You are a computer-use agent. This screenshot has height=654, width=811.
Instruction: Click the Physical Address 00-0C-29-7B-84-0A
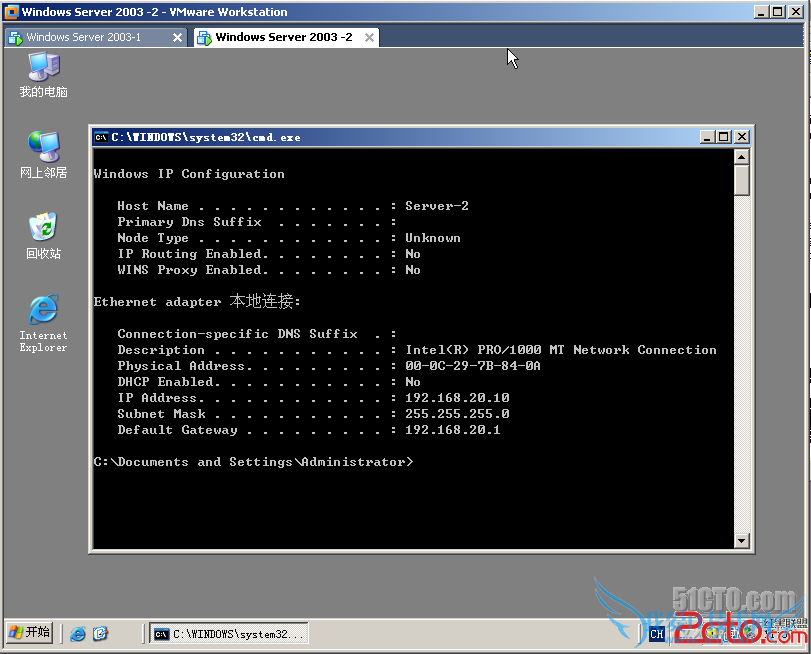pyautogui.click(x=473, y=365)
